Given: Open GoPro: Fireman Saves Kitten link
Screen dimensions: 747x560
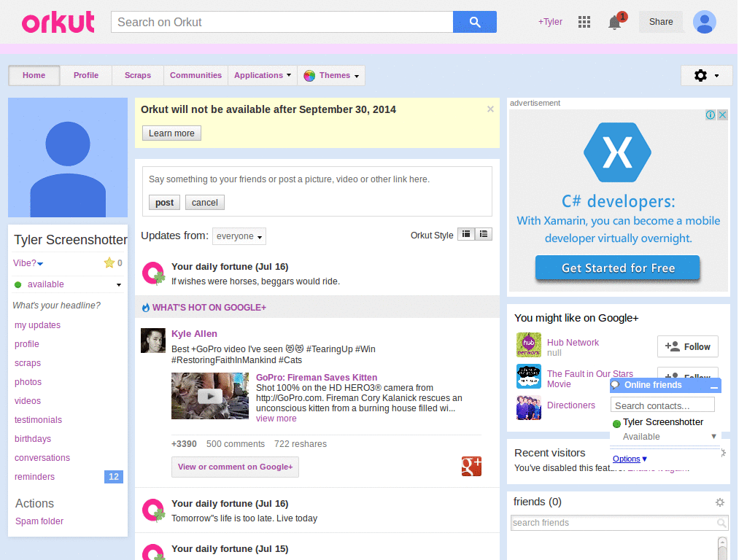Looking at the screenshot, I should (317, 378).
